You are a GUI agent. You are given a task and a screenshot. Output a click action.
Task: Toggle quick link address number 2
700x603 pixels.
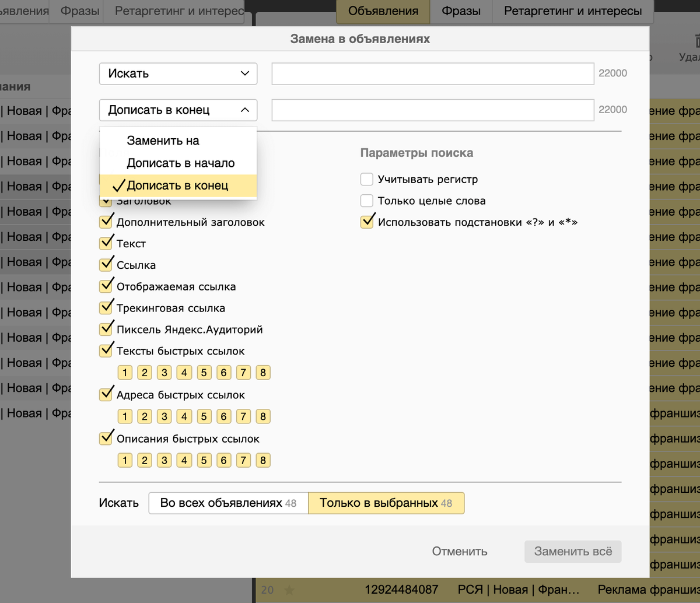tap(145, 416)
